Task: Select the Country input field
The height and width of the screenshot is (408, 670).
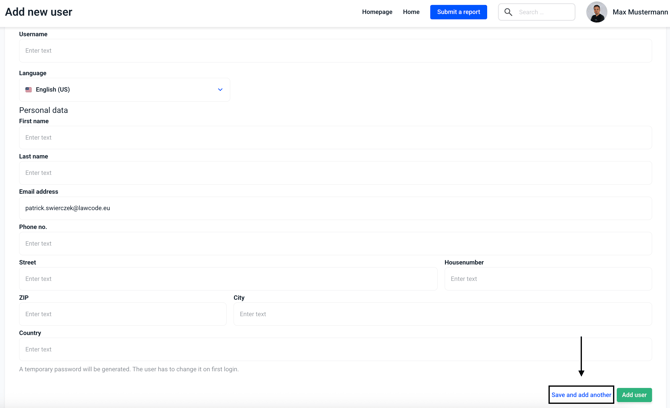Action: pos(335,350)
